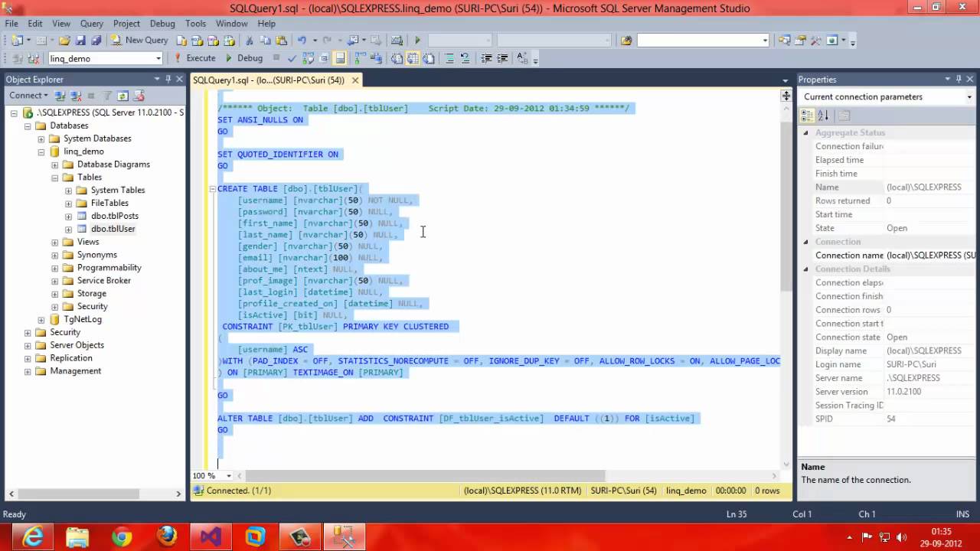The height and width of the screenshot is (551, 980).
Task: Click the Debug green arrow button
Action: 244,58
